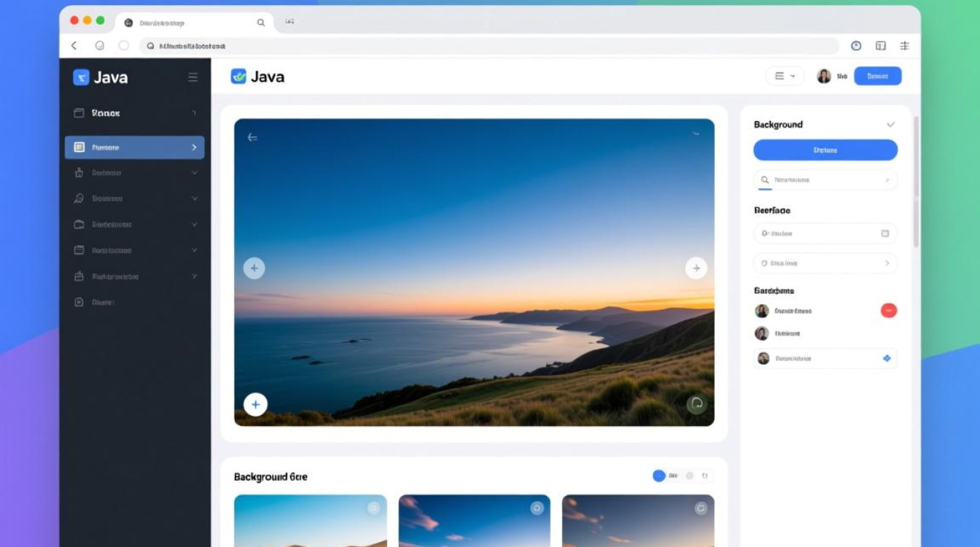This screenshot has height=547, width=980.
Task: Select the highlighted blue sidebar menu item
Action: click(x=134, y=147)
